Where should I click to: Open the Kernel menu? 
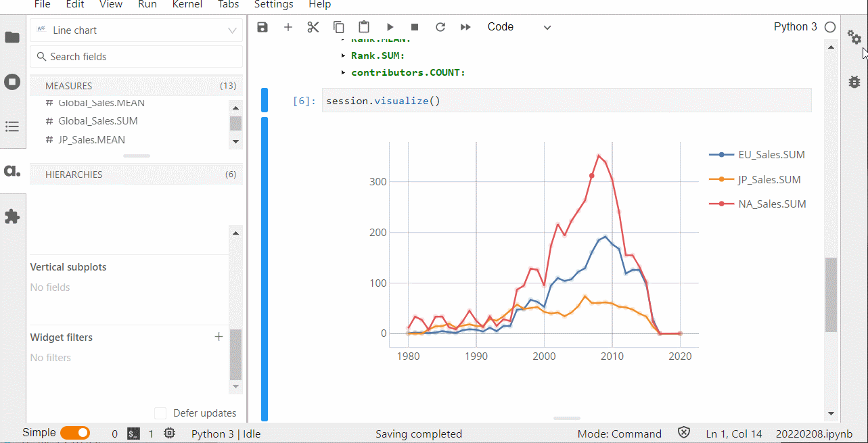click(187, 5)
